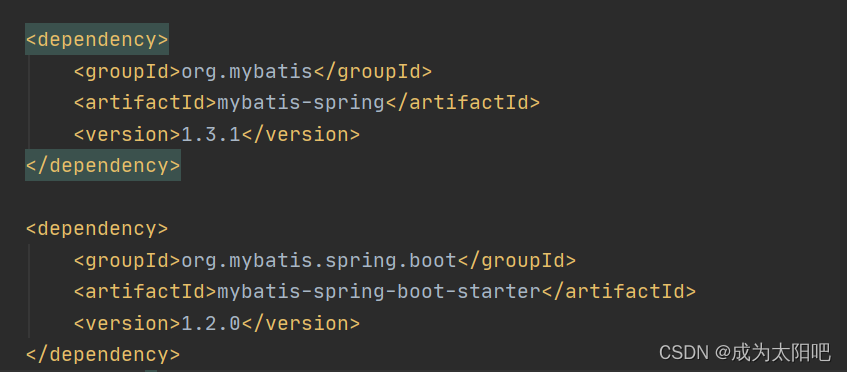The height and width of the screenshot is (372, 847).
Task: Click opening groupId tag in first dependency
Action: (127, 72)
